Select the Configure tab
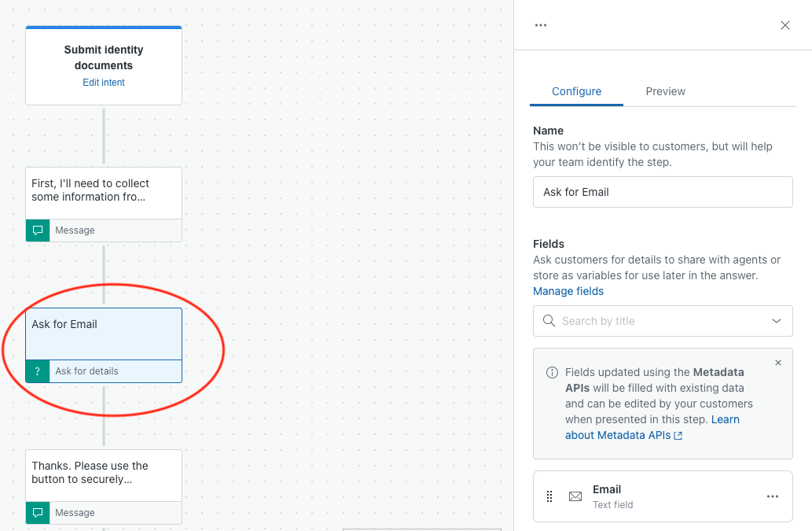The width and height of the screenshot is (812, 531). coord(576,92)
